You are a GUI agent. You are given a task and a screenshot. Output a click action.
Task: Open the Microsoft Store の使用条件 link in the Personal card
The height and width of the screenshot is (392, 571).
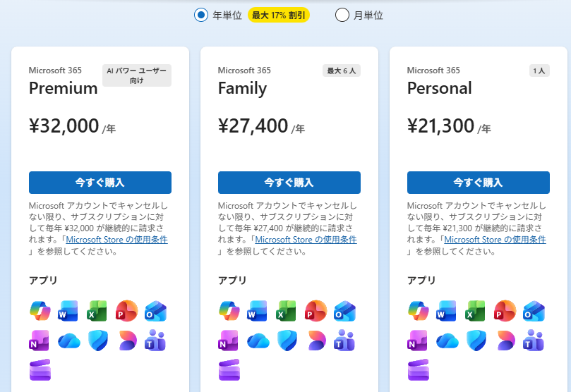(x=498, y=240)
